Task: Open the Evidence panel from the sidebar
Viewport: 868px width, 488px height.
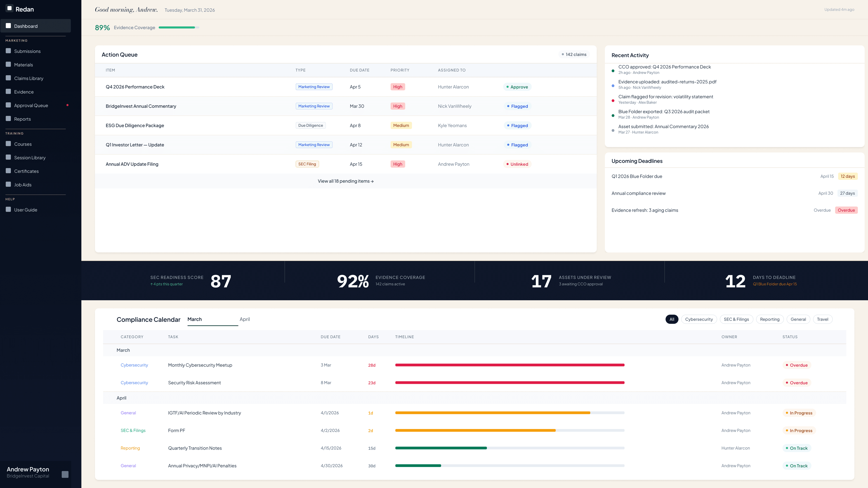Action: pos(8,91)
